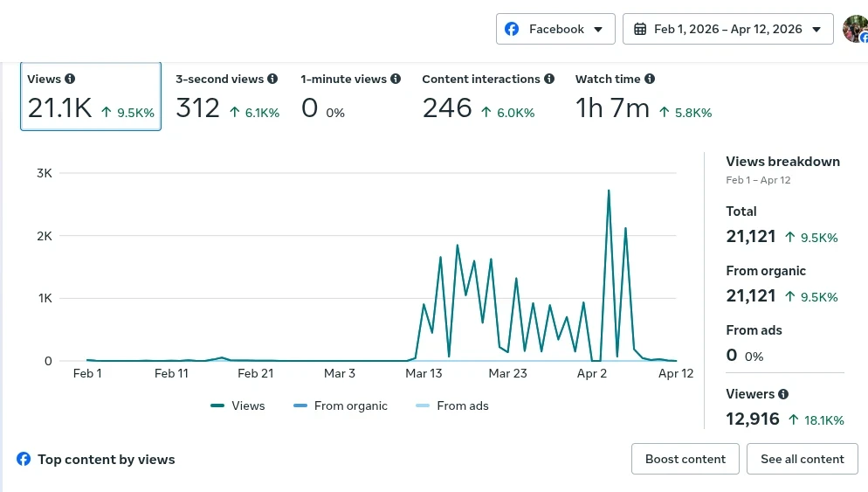Viewport: 868px width, 492px height.
Task: Switch to the Content interactions metric
Action: pos(487,97)
